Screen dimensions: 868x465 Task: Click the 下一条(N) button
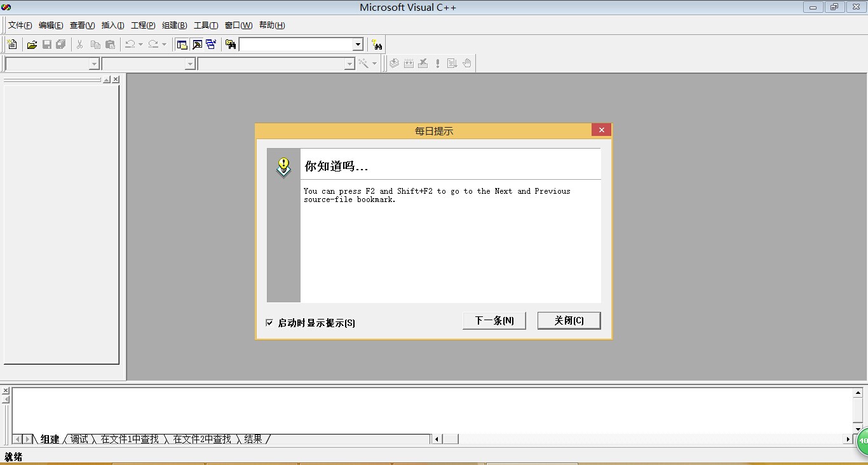click(494, 321)
